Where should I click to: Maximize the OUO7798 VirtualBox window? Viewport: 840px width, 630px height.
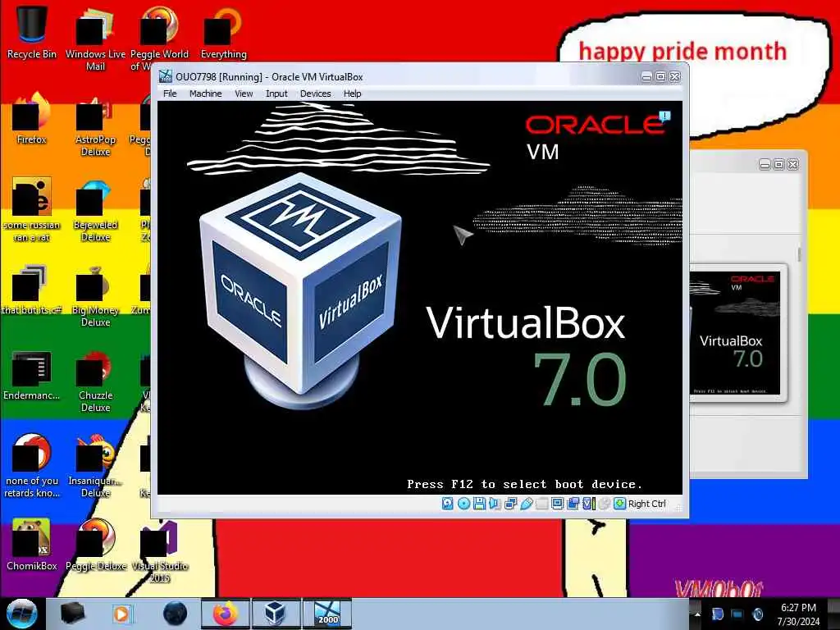coord(661,77)
